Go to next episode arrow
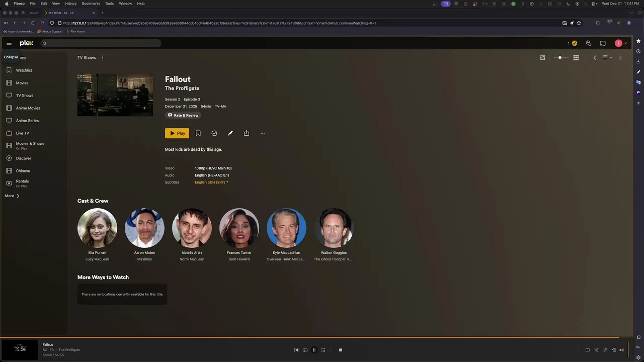Viewport: 644px width, 362px height. (x=620, y=58)
